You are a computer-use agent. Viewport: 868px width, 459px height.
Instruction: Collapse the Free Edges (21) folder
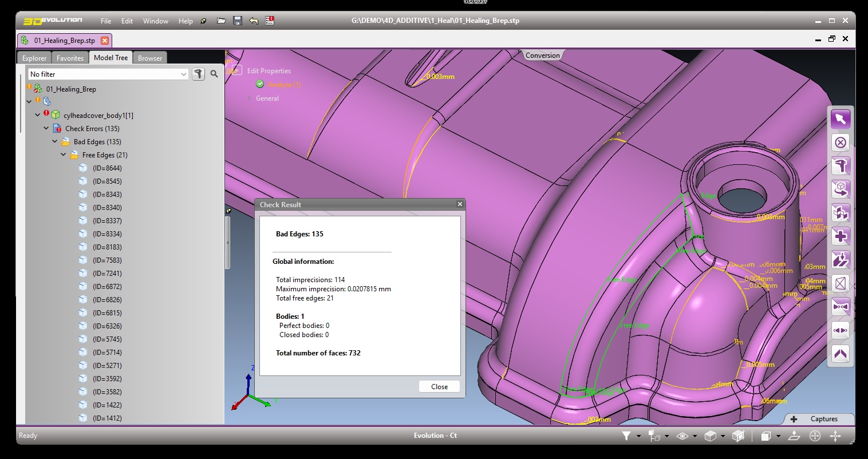[64, 155]
